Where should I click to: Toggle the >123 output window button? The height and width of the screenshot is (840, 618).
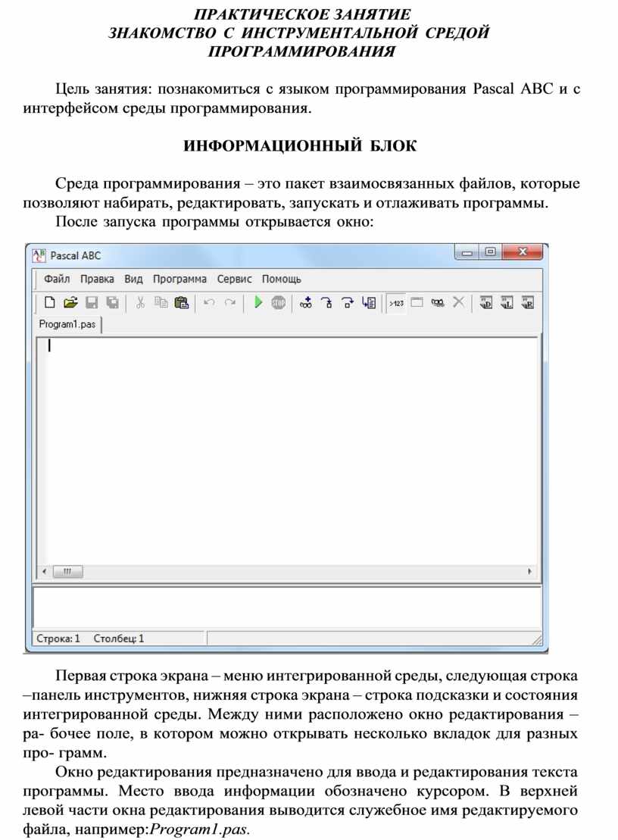pos(396,303)
